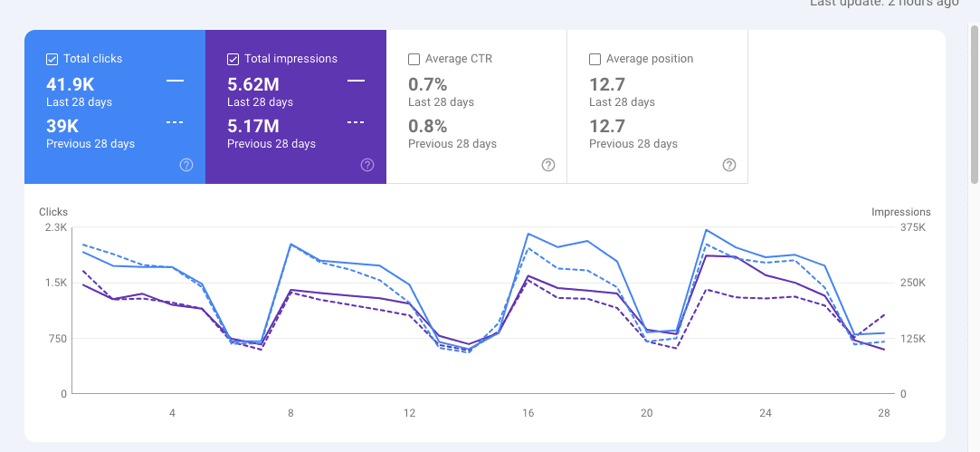This screenshot has width=980, height=452.
Task: Click solid line legend in Total clicks card
Action: point(175,80)
